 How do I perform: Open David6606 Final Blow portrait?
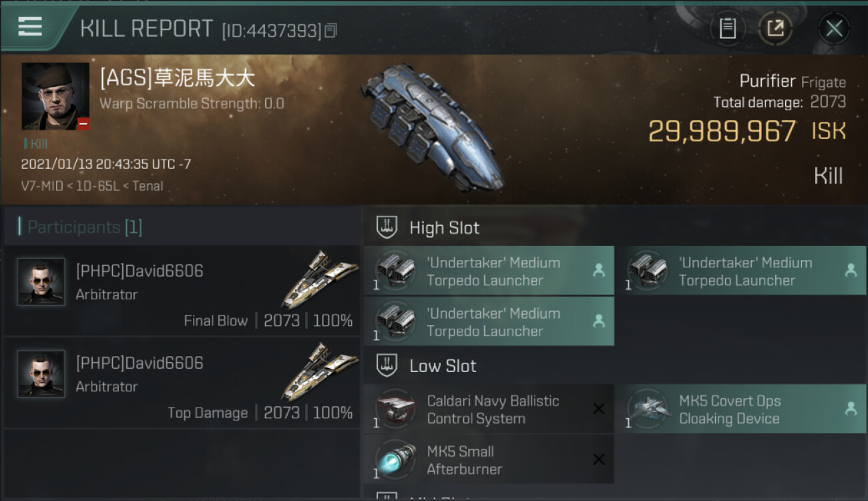(x=41, y=282)
